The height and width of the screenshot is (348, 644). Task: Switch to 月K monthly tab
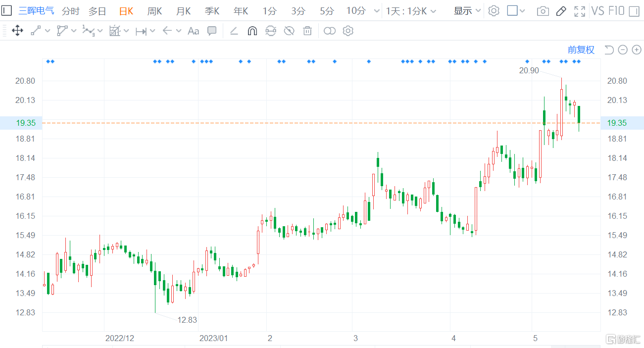tap(183, 11)
